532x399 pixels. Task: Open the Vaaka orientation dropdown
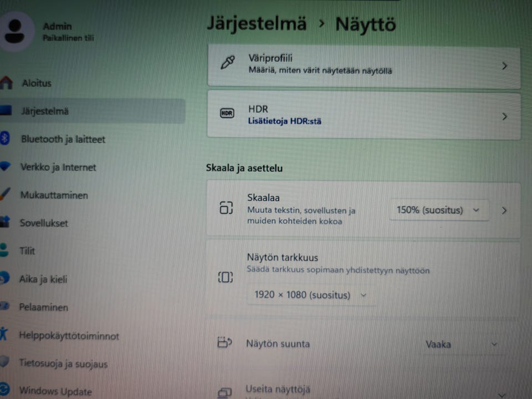[x=463, y=344]
